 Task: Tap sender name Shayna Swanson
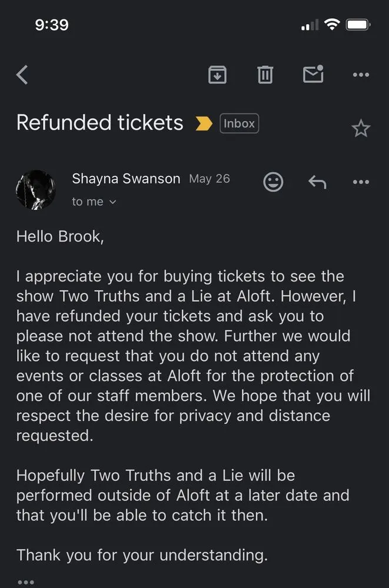click(x=126, y=179)
